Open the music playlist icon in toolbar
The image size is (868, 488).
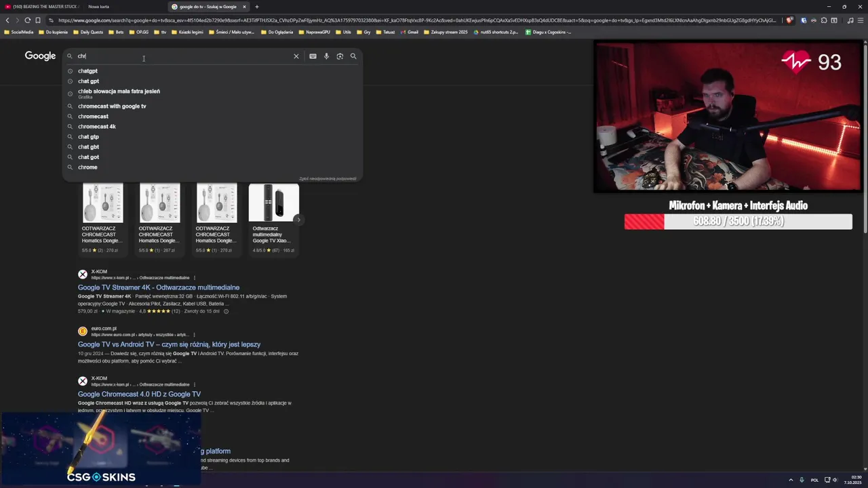(x=850, y=20)
